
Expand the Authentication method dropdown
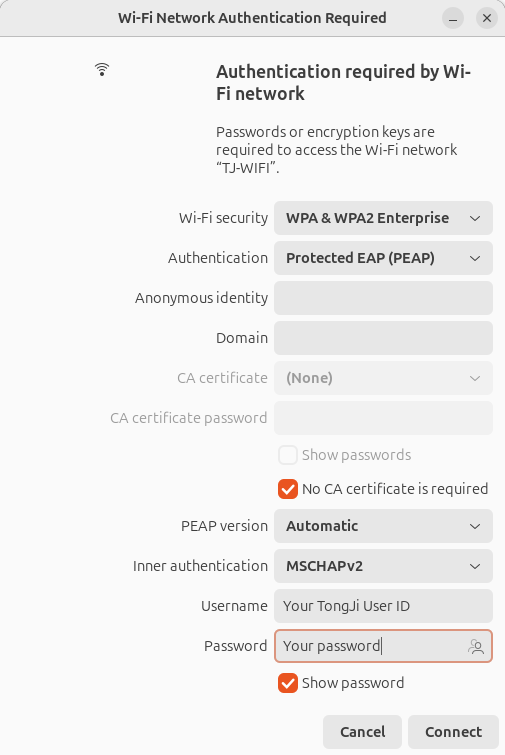click(x=383, y=258)
